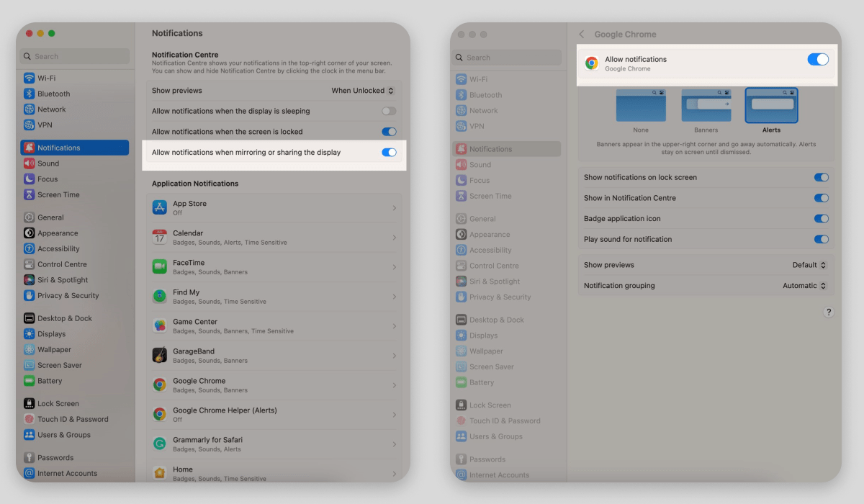Viewport: 864px width, 504px height.
Task: Click the Grammarly for Safari icon
Action: [x=159, y=444]
